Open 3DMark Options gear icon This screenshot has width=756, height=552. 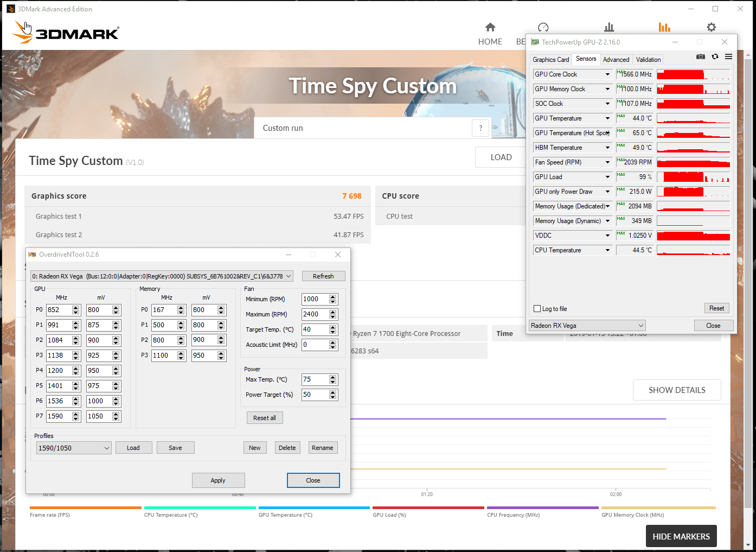tap(712, 27)
